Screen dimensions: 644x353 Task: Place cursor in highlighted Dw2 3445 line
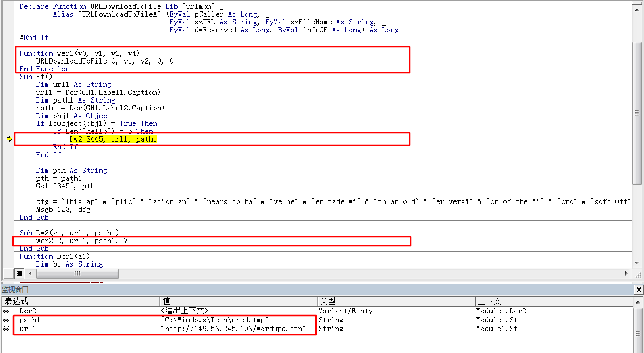click(113, 139)
